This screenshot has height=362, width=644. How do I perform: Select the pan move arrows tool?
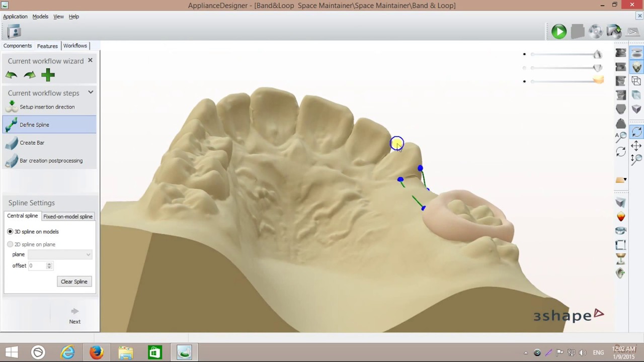point(636,146)
